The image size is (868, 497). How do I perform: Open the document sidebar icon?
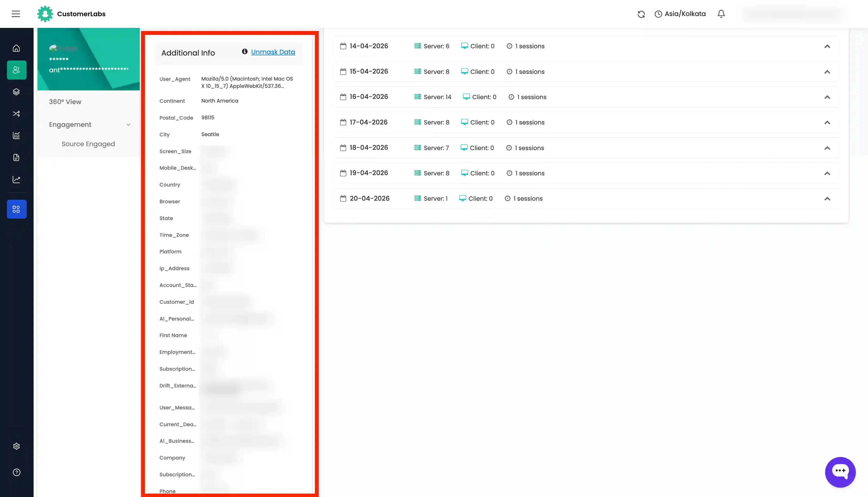click(x=16, y=157)
